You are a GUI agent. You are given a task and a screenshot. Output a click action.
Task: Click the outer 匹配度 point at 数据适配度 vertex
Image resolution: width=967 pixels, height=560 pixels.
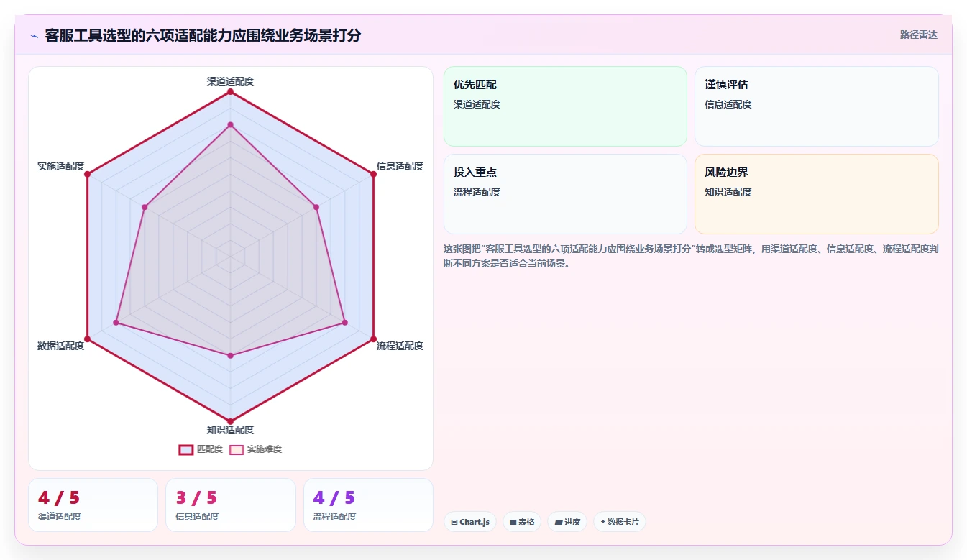click(x=87, y=339)
